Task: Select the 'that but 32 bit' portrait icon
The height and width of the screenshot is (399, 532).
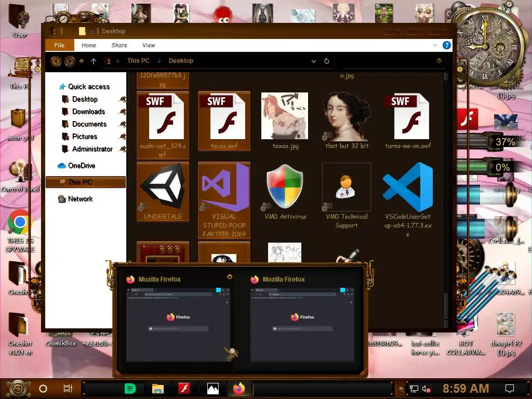Action: 347,121
